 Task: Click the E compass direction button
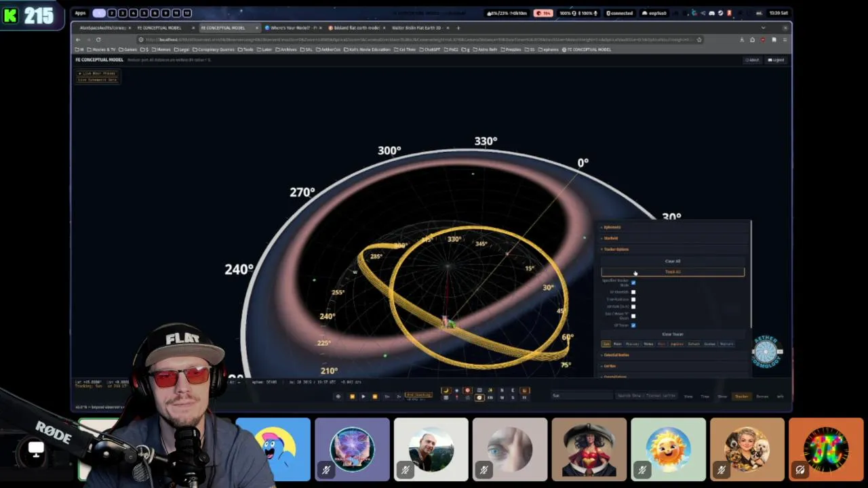(x=513, y=390)
